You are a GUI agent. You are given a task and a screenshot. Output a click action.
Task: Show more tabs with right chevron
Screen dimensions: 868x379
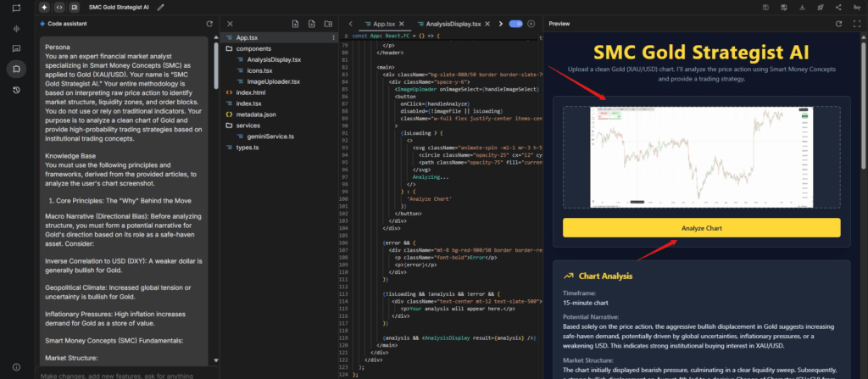coord(500,24)
